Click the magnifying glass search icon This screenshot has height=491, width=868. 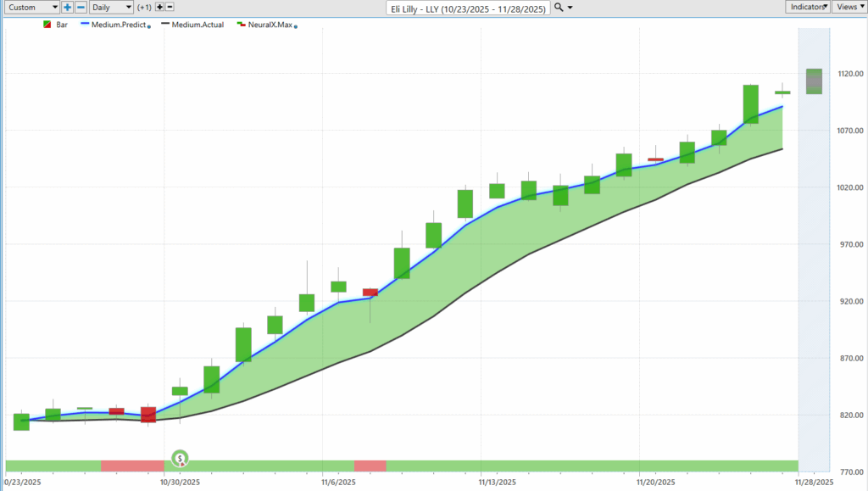pyautogui.click(x=559, y=8)
